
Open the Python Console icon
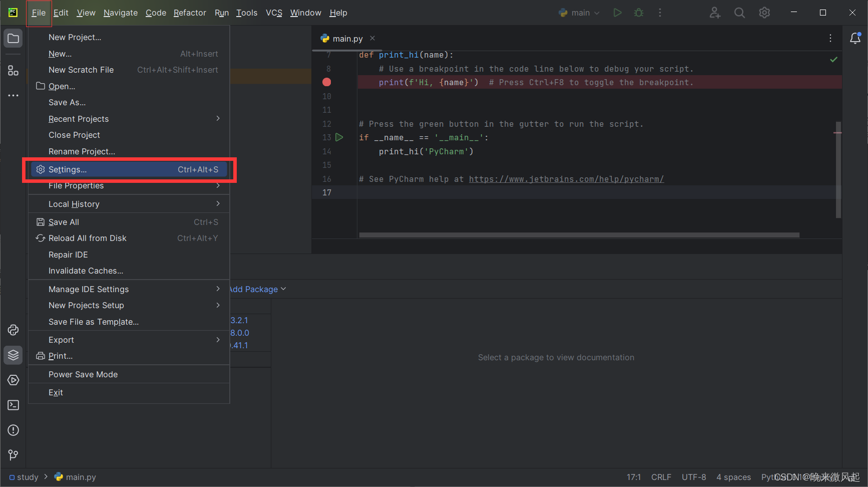click(13, 330)
